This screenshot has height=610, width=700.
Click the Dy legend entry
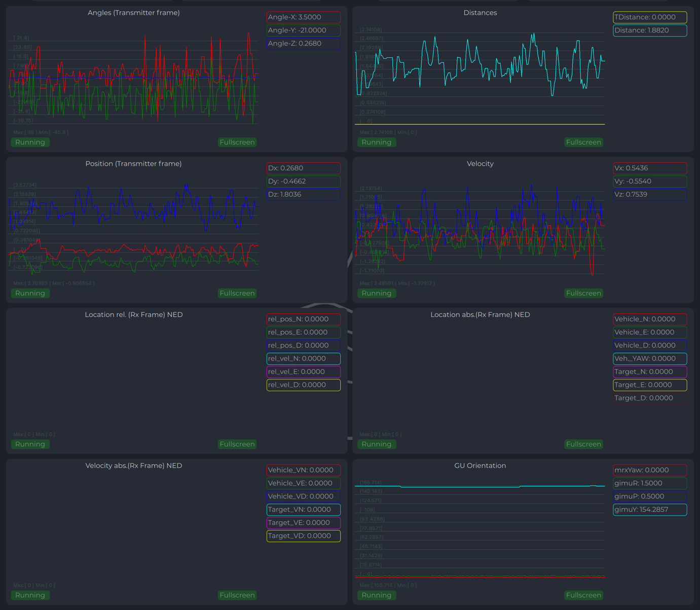click(x=304, y=182)
